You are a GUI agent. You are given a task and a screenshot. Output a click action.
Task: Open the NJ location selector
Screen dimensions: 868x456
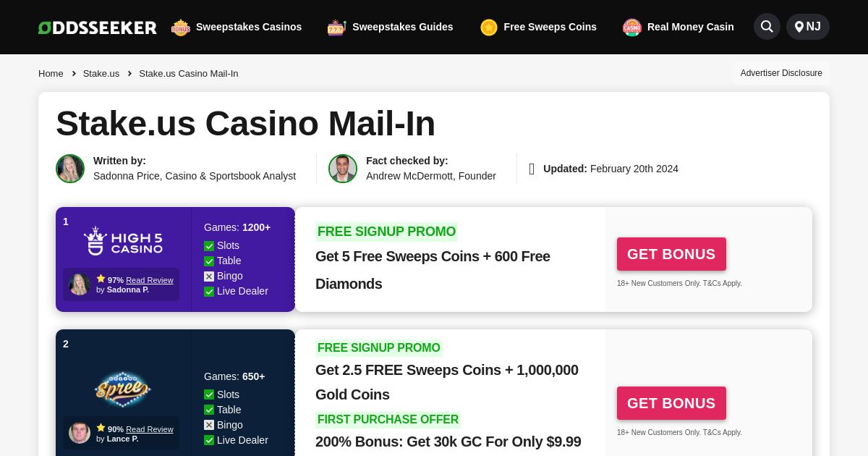click(807, 27)
